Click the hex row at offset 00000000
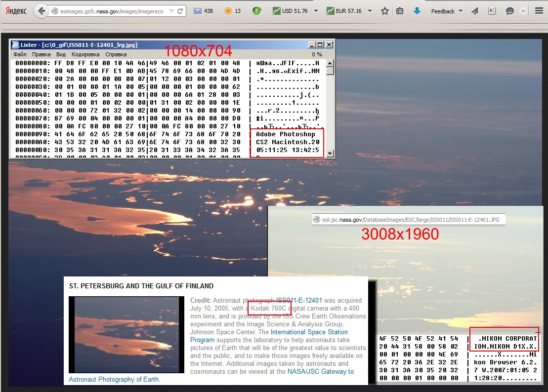The height and width of the screenshot is (392, 548). pyautogui.click(x=168, y=63)
